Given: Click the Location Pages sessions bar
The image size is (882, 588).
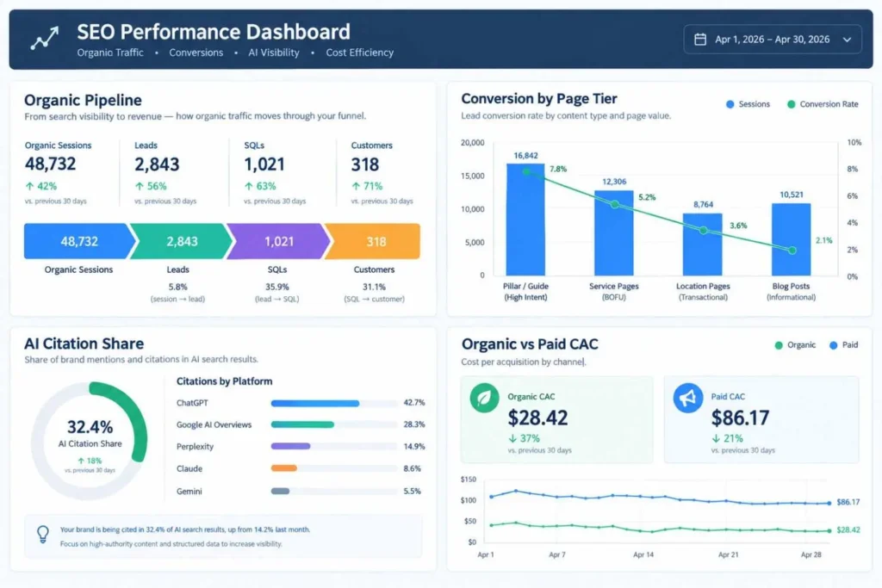Looking at the screenshot, I should click(703, 244).
